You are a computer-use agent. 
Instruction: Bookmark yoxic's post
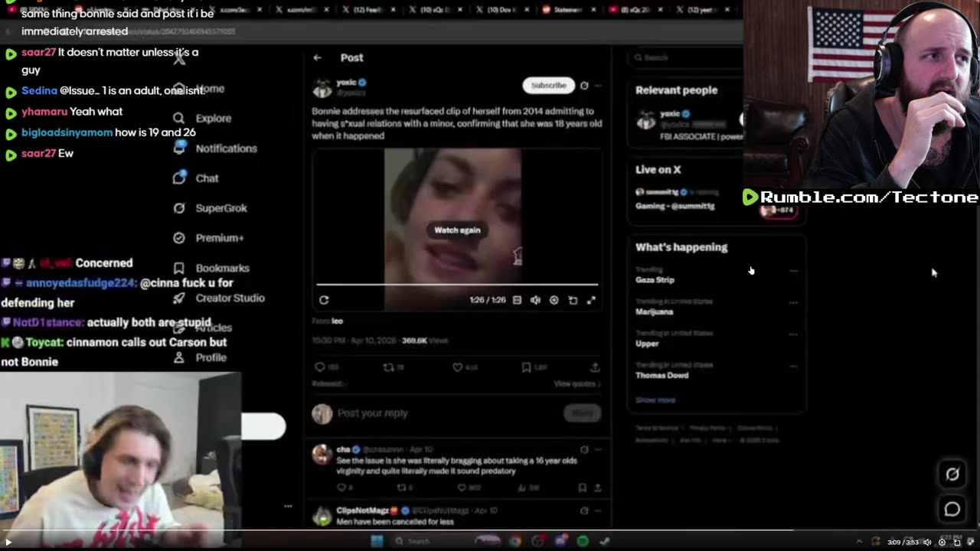click(x=526, y=367)
